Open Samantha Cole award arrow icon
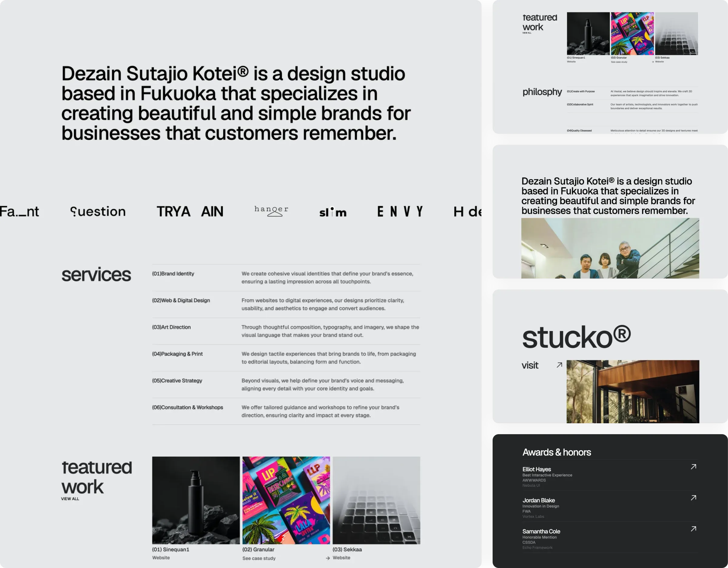The height and width of the screenshot is (568, 728). (693, 529)
